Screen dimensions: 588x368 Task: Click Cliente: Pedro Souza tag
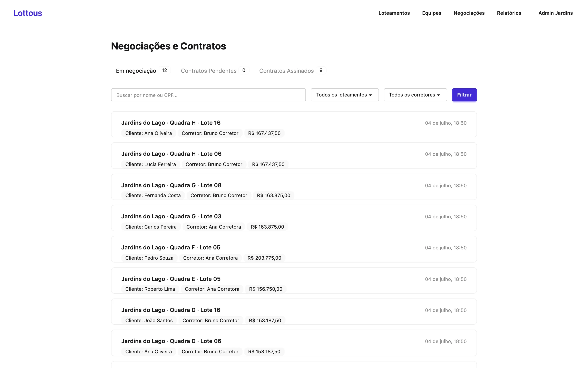tap(149, 258)
